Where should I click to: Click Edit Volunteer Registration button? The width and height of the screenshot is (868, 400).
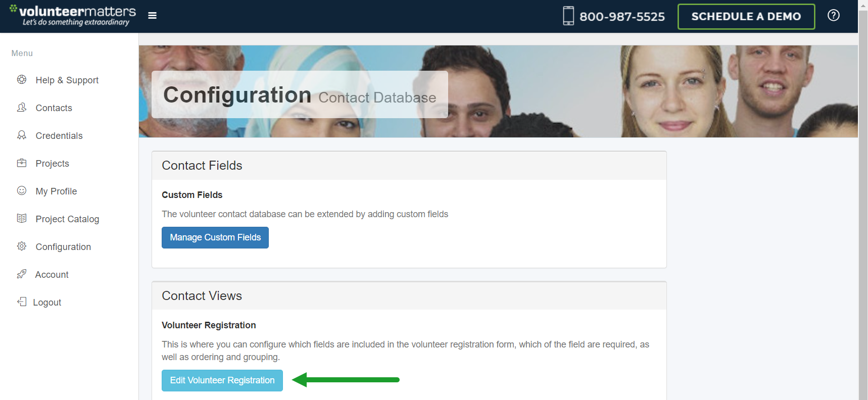click(222, 380)
